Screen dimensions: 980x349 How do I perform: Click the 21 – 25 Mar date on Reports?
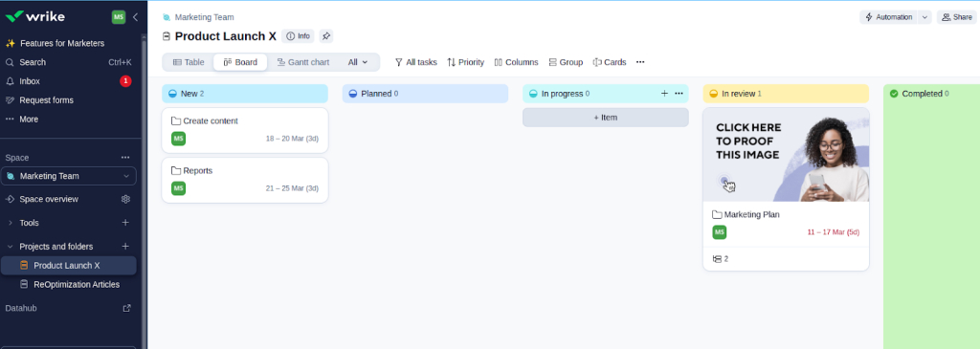click(292, 188)
